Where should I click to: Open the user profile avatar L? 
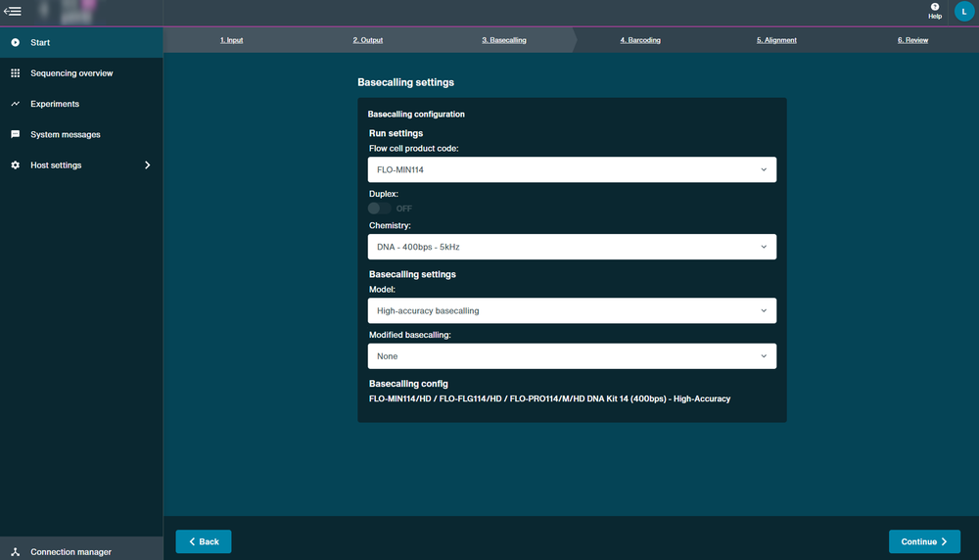pyautogui.click(x=964, y=11)
